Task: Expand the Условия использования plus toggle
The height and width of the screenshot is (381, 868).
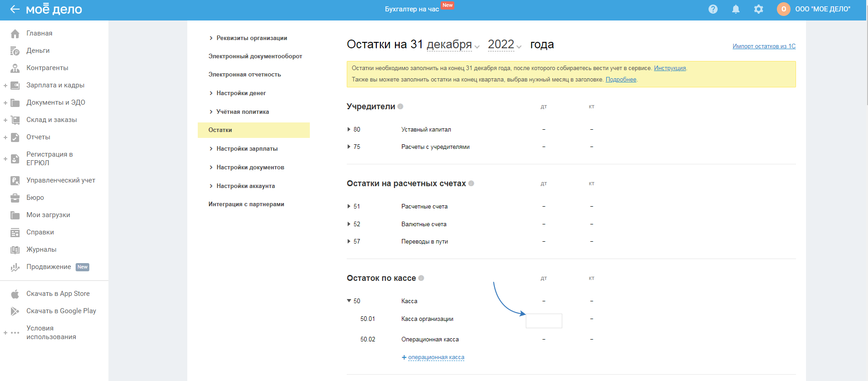Action: point(5,333)
